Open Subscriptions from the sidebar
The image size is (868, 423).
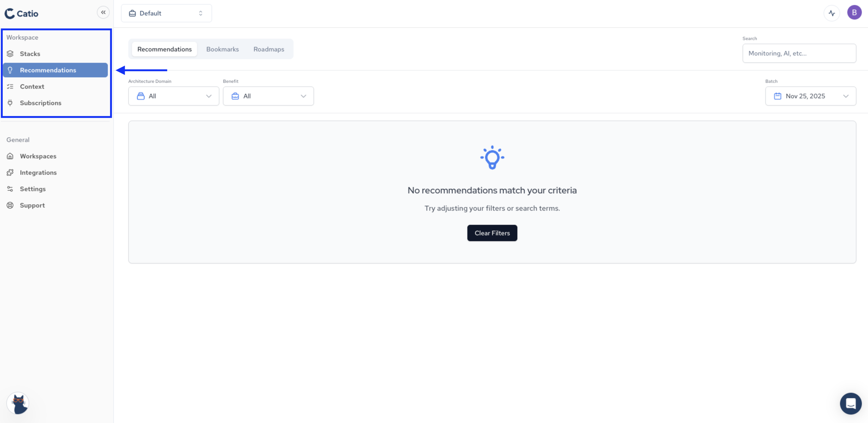(40, 103)
